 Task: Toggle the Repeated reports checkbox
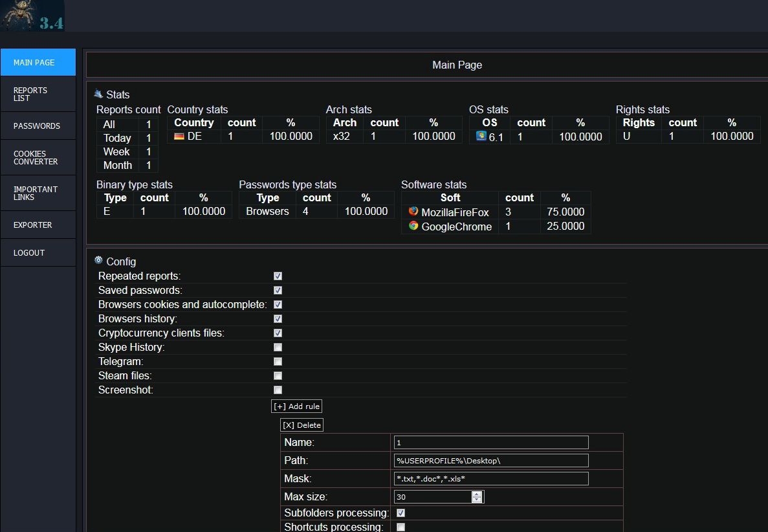point(278,276)
